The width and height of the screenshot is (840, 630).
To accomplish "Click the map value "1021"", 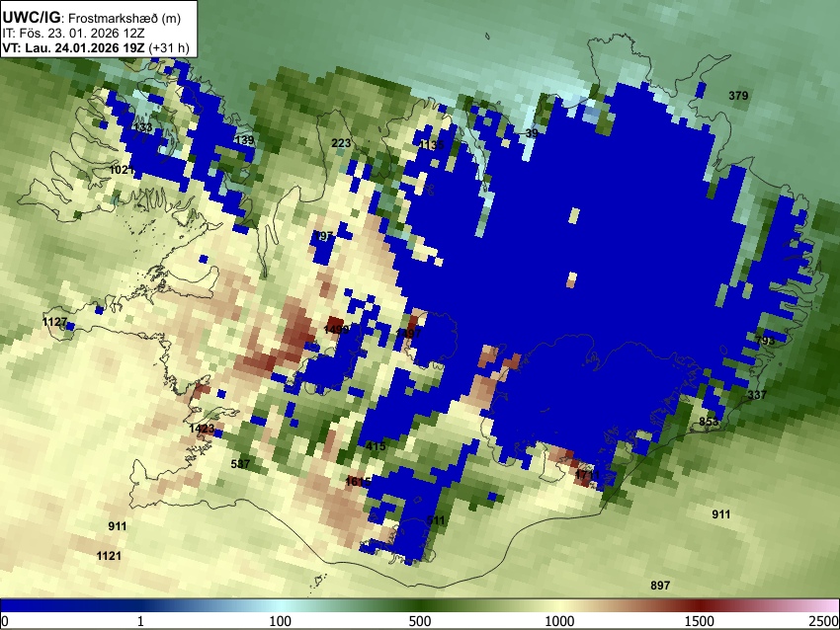I will [122, 170].
